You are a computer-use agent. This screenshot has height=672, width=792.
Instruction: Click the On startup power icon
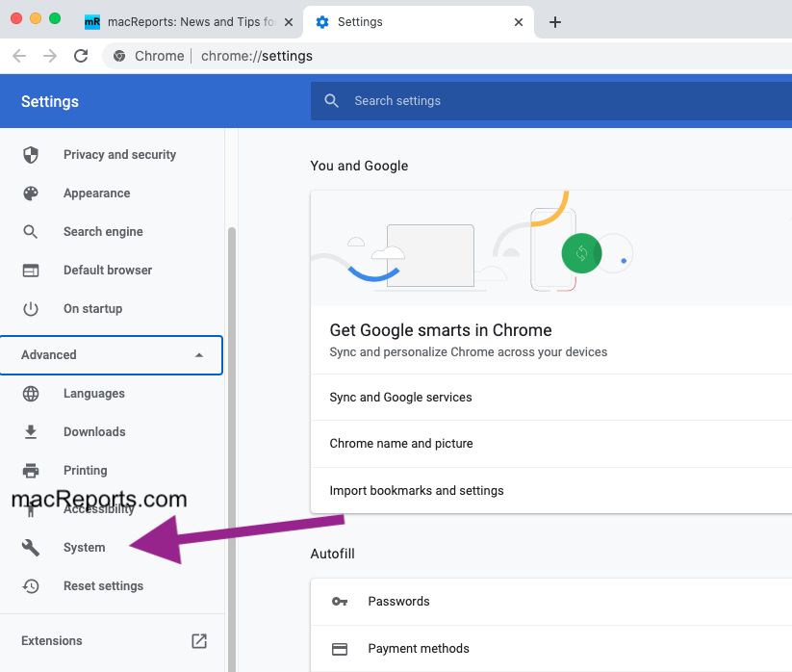(31, 309)
